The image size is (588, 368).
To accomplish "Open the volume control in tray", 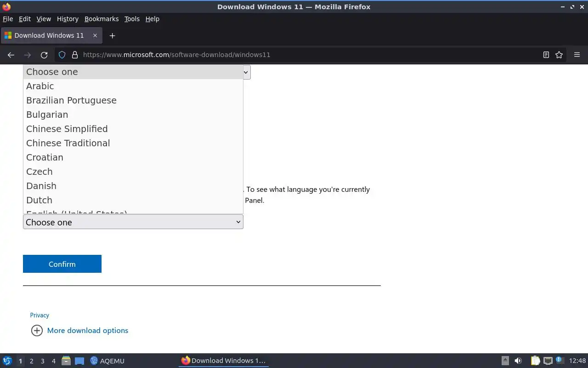I will 518,361.
